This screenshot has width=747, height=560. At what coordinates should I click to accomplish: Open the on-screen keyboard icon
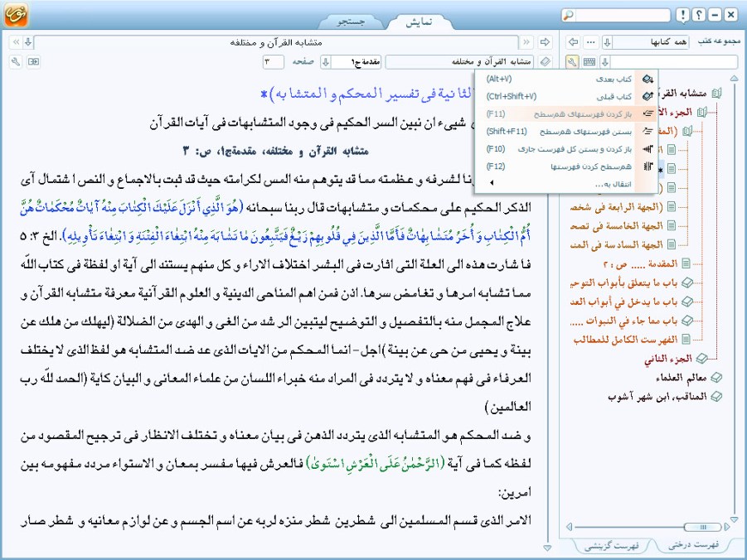[x=589, y=62]
